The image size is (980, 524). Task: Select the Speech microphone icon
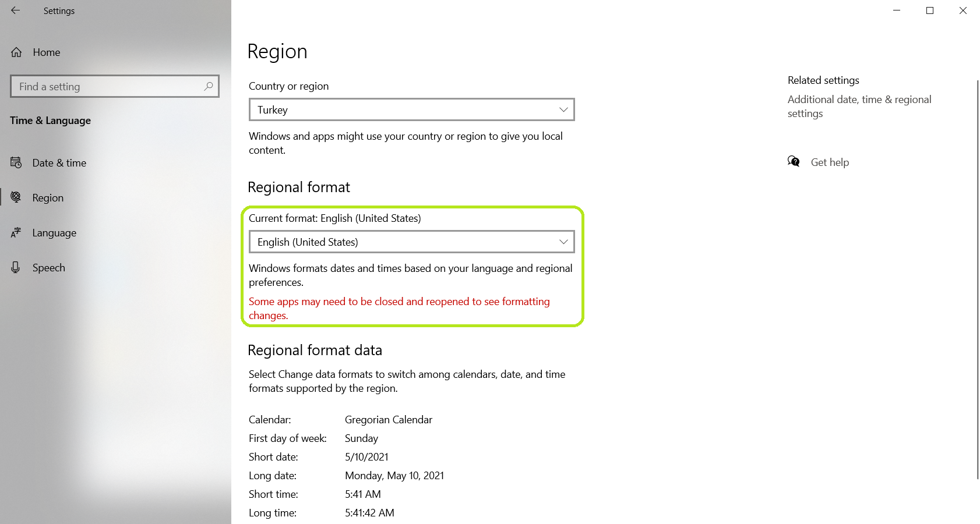click(x=16, y=267)
